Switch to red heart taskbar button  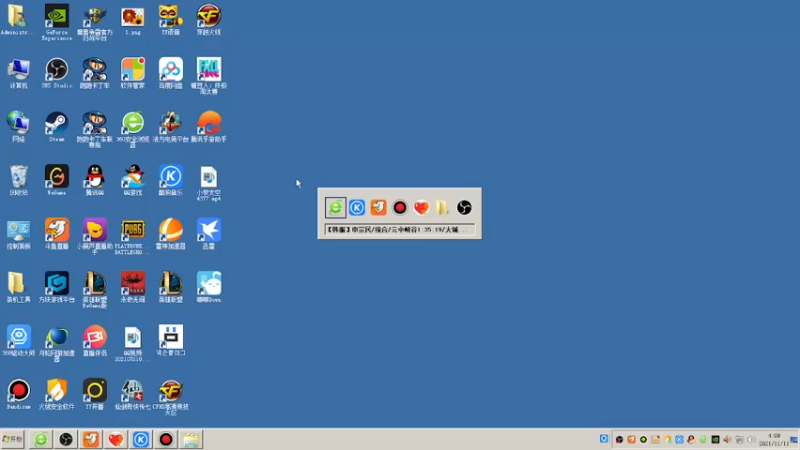pyautogui.click(x=116, y=439)
